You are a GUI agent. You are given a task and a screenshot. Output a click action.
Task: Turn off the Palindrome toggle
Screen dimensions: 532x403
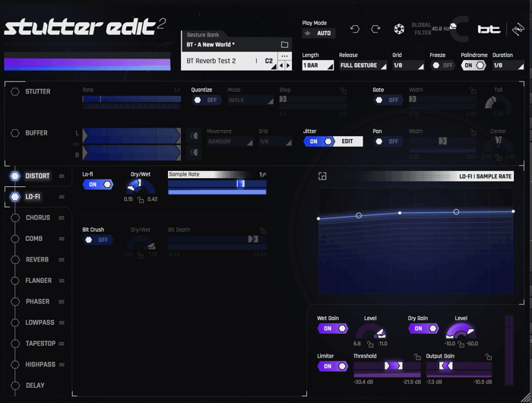473,65
